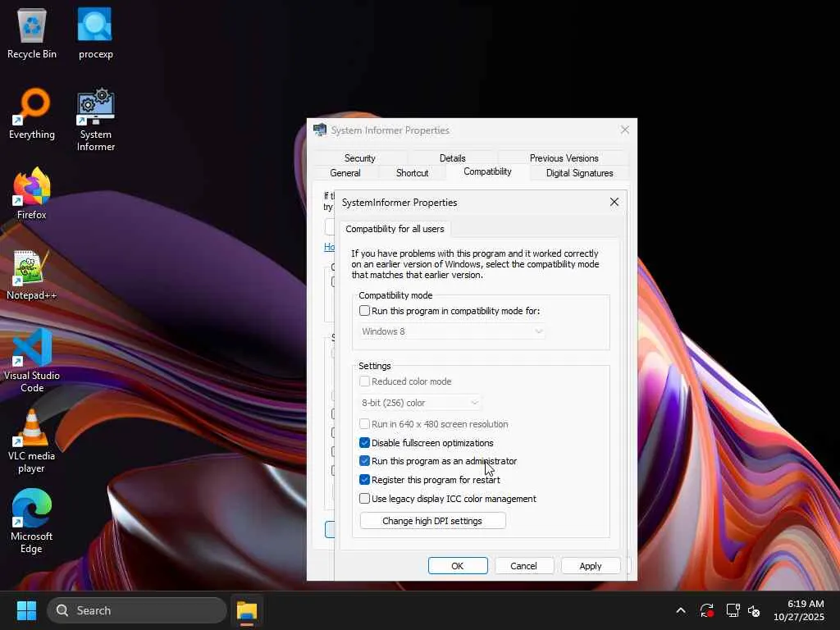Screen dimensions: 840x630
Task: Launch the Everything search shortcut
Action: 32,107
